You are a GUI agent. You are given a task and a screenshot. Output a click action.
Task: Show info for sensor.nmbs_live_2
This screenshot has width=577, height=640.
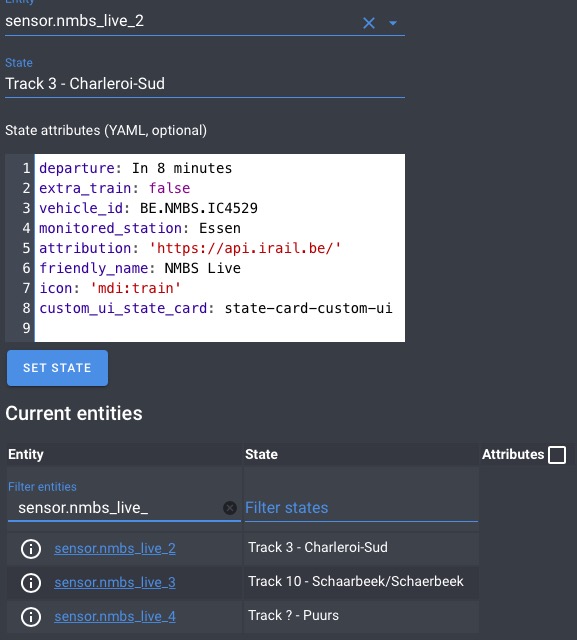[31, 549]
